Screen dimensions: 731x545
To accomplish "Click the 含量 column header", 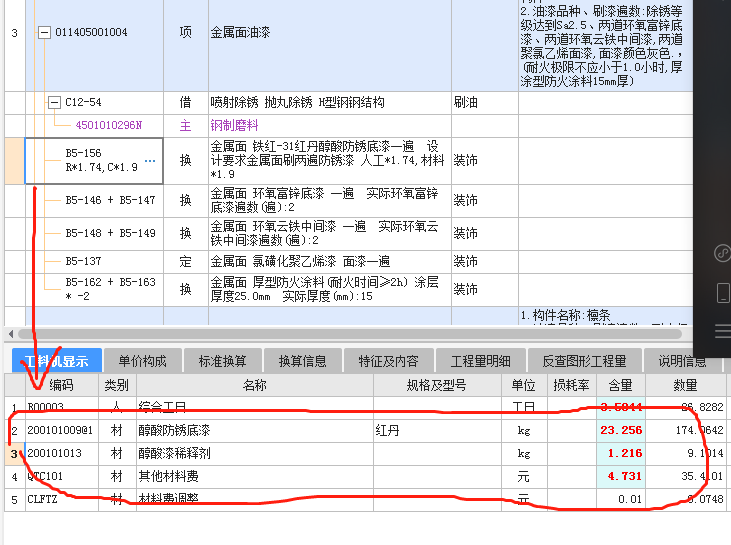I will (621, 385).
